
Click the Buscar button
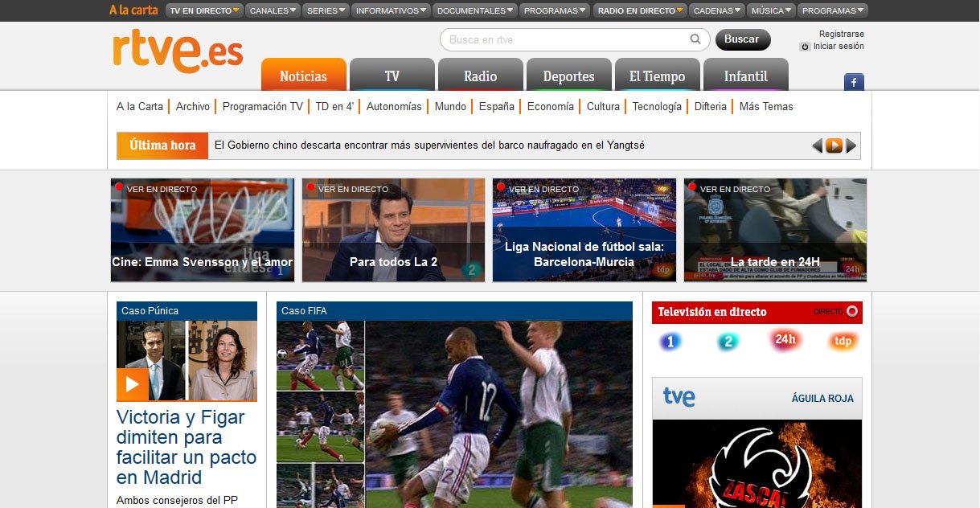point(743,39)
